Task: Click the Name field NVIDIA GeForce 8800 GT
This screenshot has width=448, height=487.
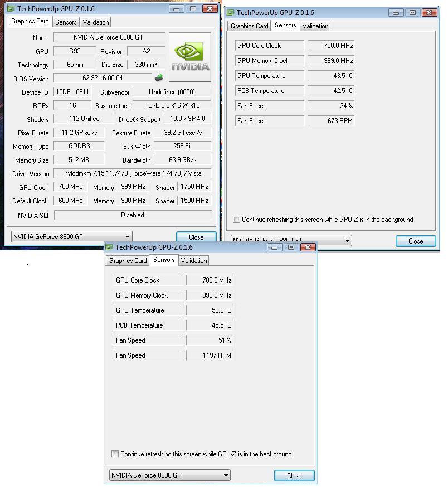Action: (109, 37)
